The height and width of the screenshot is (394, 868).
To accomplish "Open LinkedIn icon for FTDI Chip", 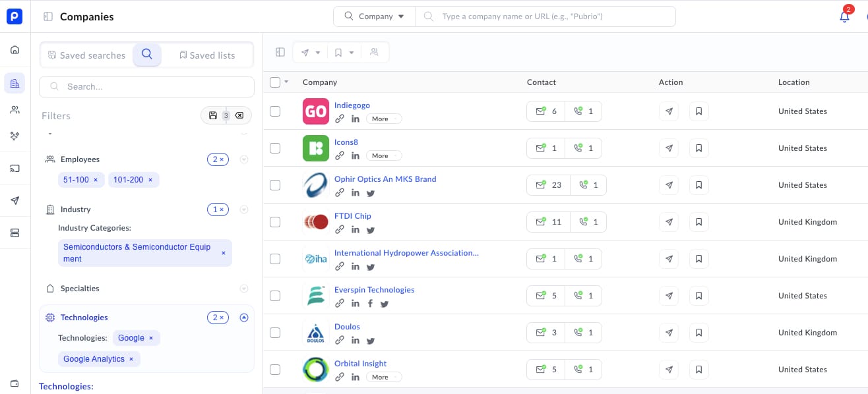I will (356, 230).
